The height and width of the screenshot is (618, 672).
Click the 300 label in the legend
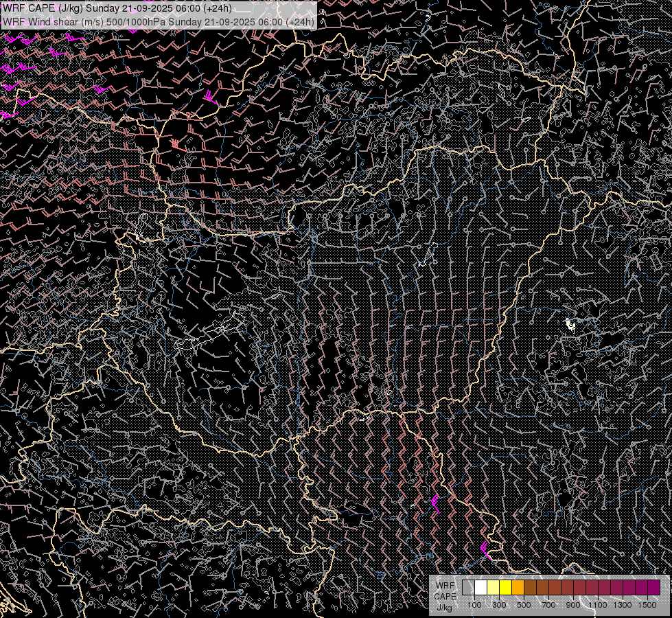(x=499, y=605)
